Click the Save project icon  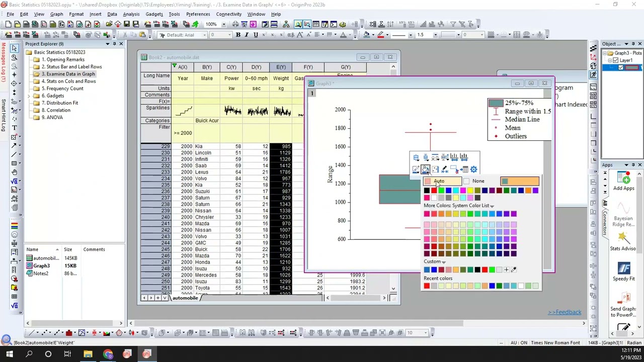(x=127, y=24)
